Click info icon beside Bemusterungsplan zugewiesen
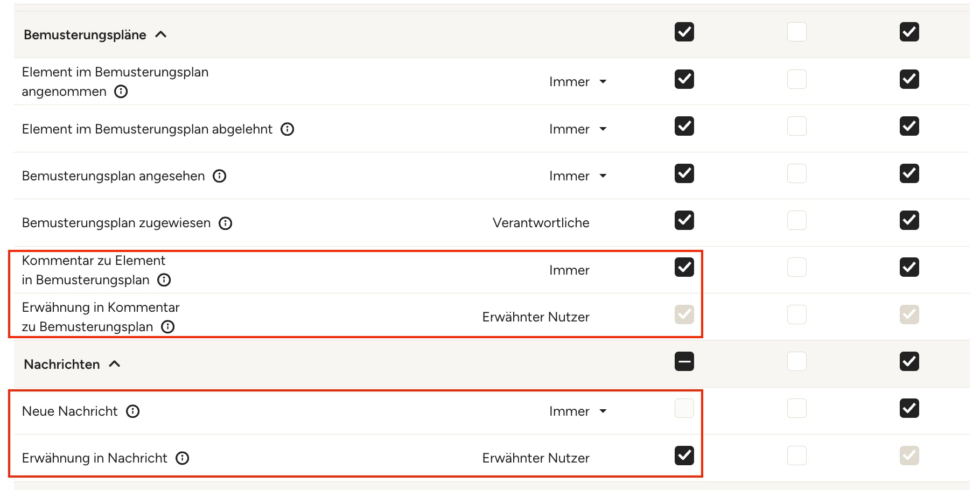980x490 pixels. tap(226, 223)
